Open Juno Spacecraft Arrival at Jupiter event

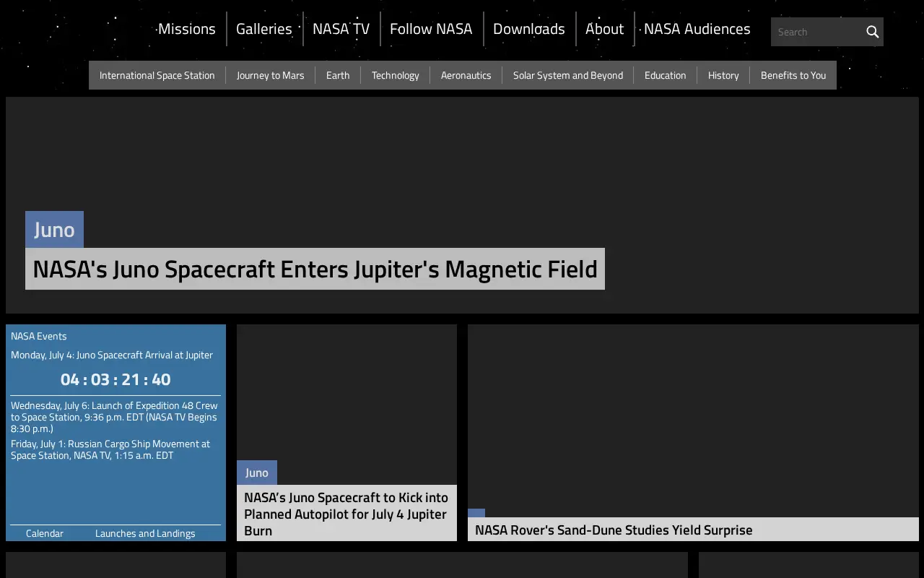click(112, 355)
